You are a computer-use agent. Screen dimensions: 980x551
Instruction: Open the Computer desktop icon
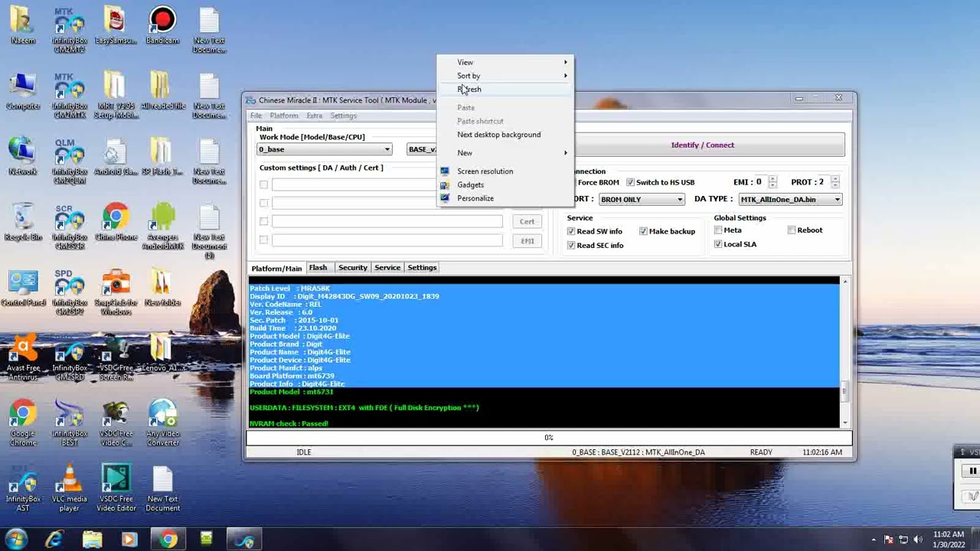(23, 92)
